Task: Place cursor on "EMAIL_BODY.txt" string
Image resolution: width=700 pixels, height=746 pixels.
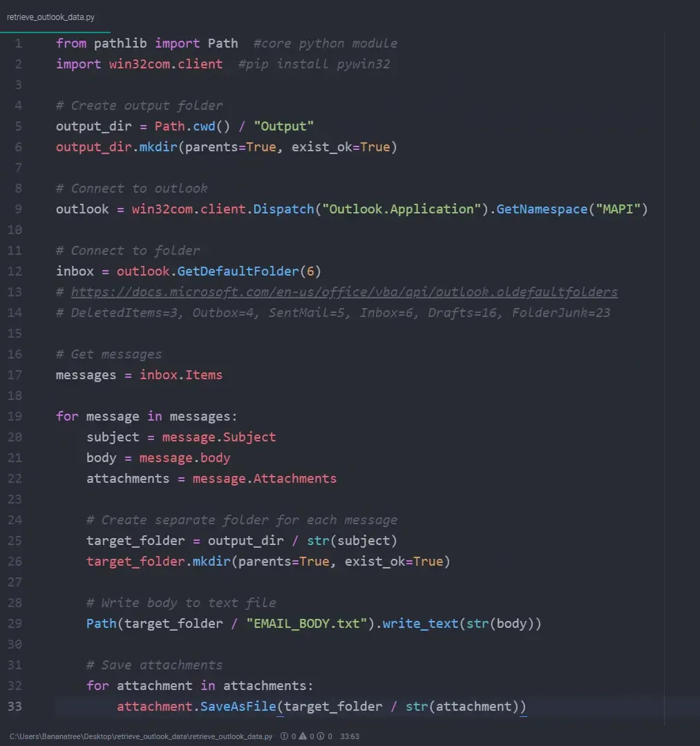Action: pyautogui.click(x=306, y=624)
